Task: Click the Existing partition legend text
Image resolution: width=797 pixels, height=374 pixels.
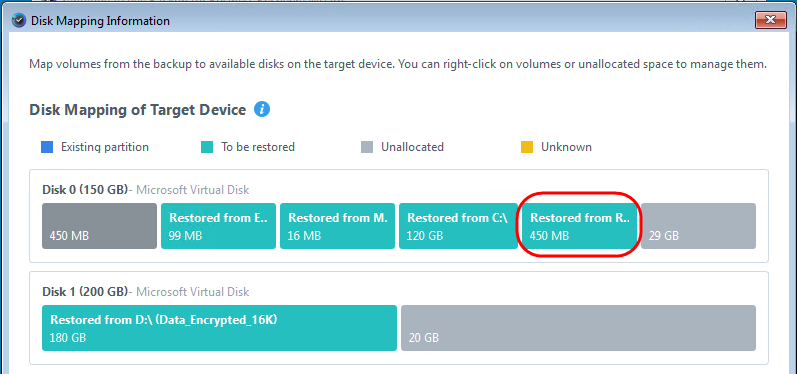Action: point(105,147)
